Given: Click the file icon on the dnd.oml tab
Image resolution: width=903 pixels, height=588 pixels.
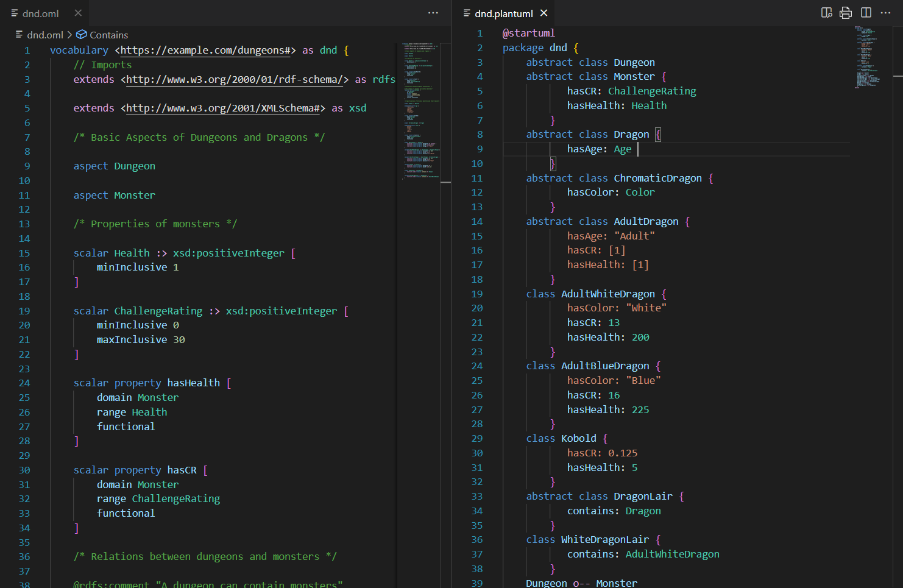Looking at the screenshot, I should tap(15, 13).
